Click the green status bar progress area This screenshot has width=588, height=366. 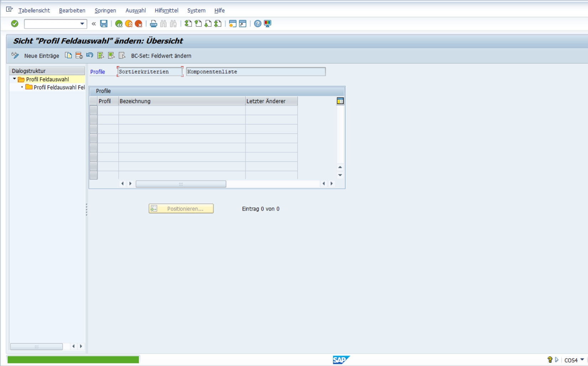pos(73,360)
